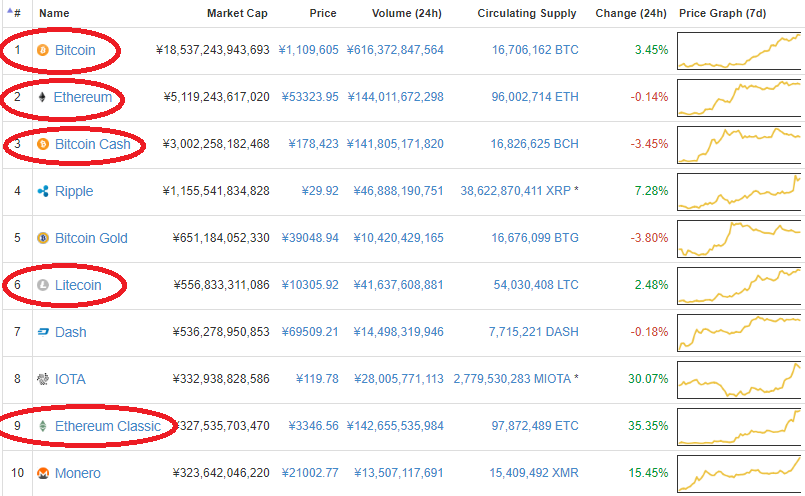Image resolution: width=805 pixels, height=496 pixels.
Task: Click Litecoin price ¥10305.92
Action: (x=310, y=285)
